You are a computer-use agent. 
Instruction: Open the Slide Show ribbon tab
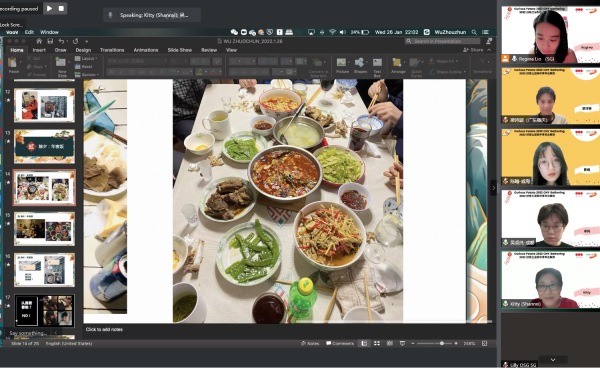180,50
